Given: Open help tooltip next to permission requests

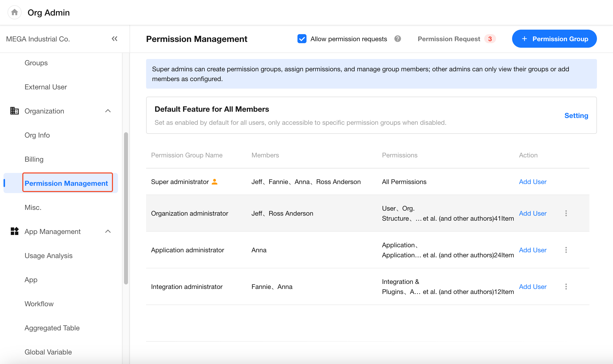Looking at the screenshot, I should click(x=398, y=39).
